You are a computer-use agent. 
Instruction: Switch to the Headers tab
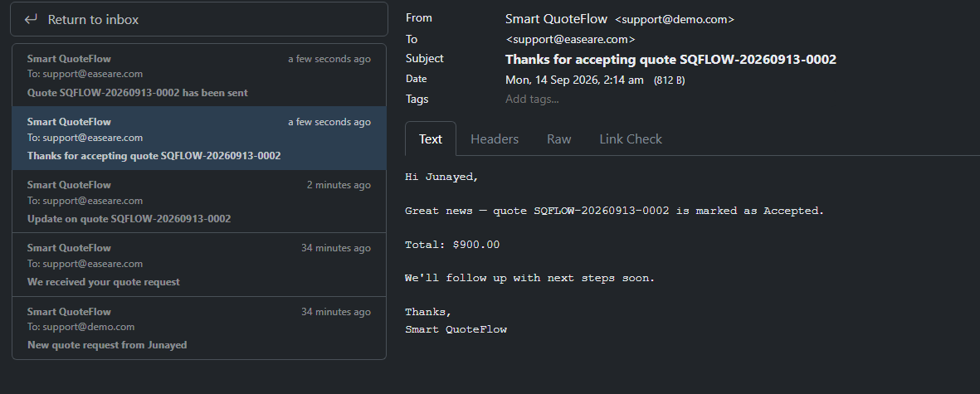point(495,139)
